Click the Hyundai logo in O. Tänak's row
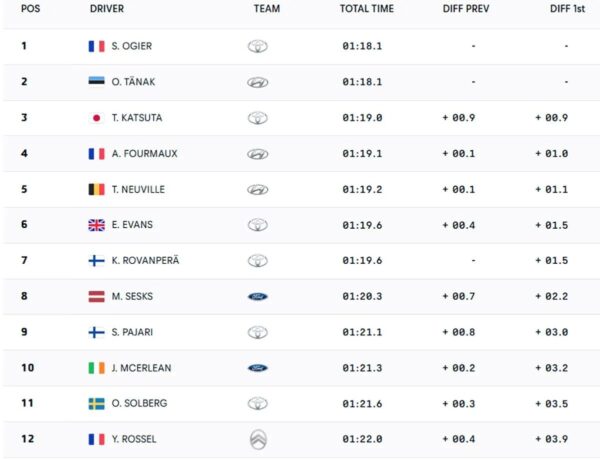This screenshot has height=460, width=600. pyautogui.click(x=258, y=82)
